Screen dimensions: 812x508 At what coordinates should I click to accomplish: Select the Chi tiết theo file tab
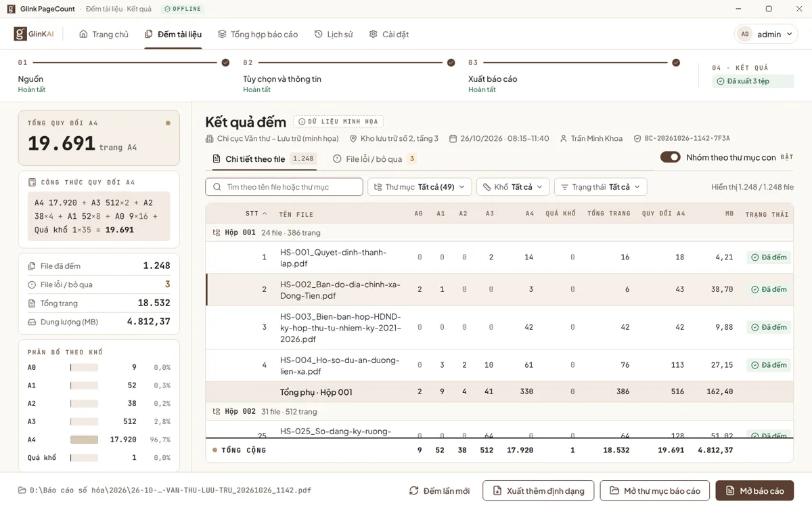click(x=263, y=159)
